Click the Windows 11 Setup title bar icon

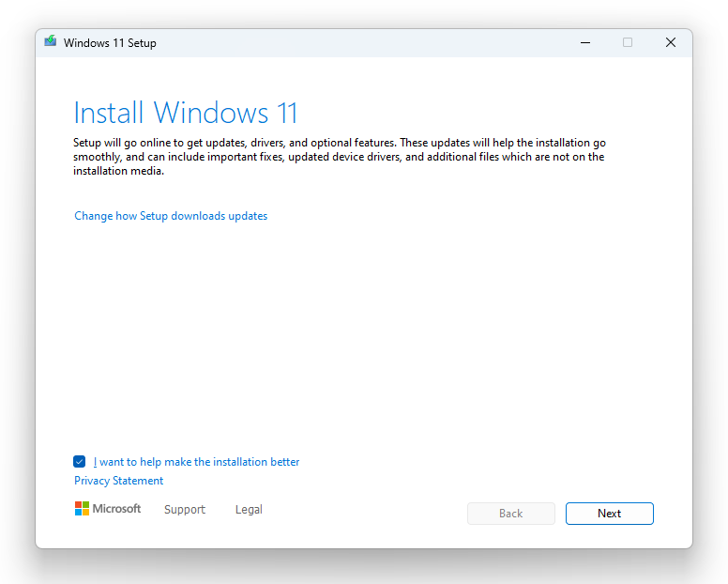pyautogui.click(x=50, y=42)
